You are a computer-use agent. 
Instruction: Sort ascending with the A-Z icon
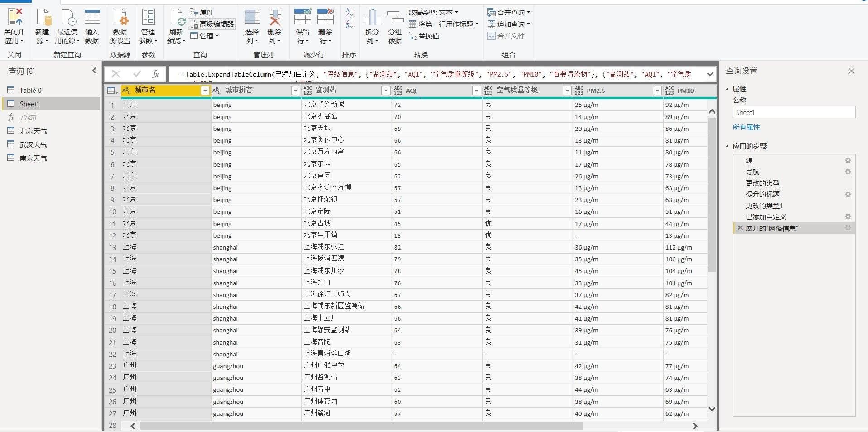point(349,12)
